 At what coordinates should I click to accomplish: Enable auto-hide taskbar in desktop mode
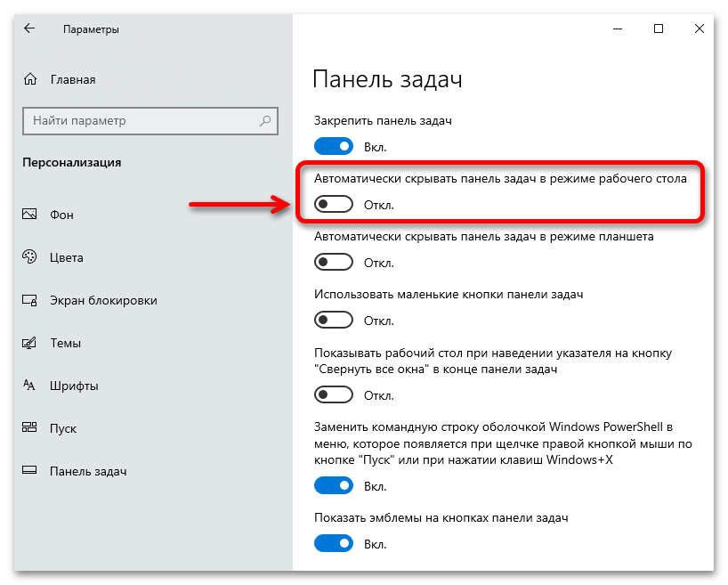pyautogui.click(x=335, y=205)
